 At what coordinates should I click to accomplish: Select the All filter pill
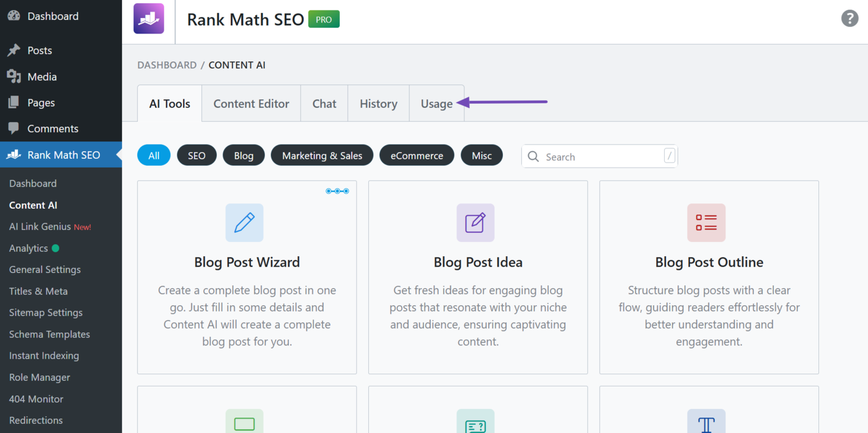click(154, 155)
